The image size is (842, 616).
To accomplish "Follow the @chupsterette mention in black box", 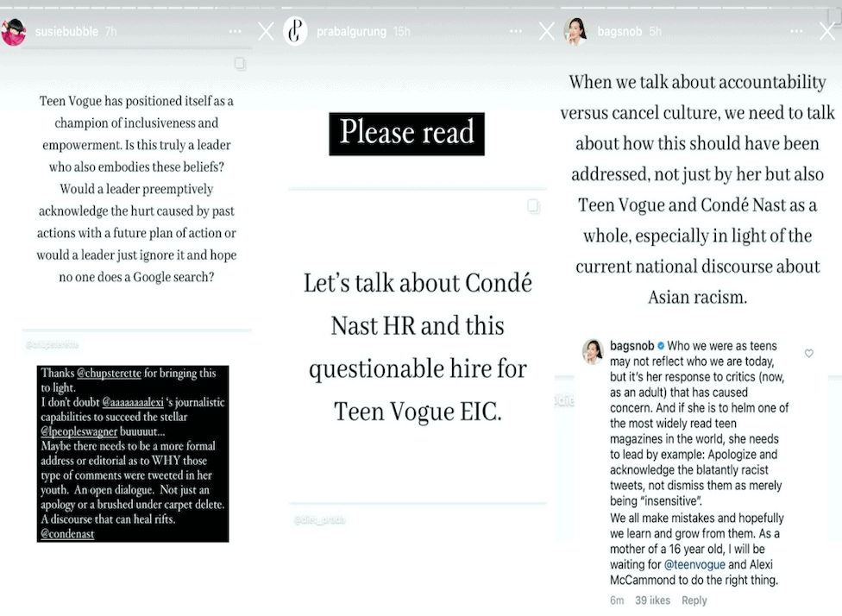I will pos(109,374).
